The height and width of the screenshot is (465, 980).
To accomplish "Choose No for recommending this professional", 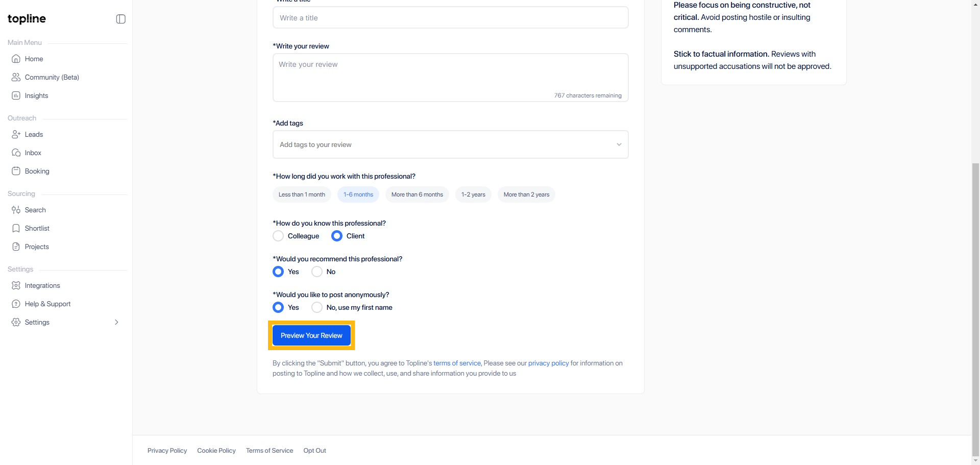I will pos(317,272).
